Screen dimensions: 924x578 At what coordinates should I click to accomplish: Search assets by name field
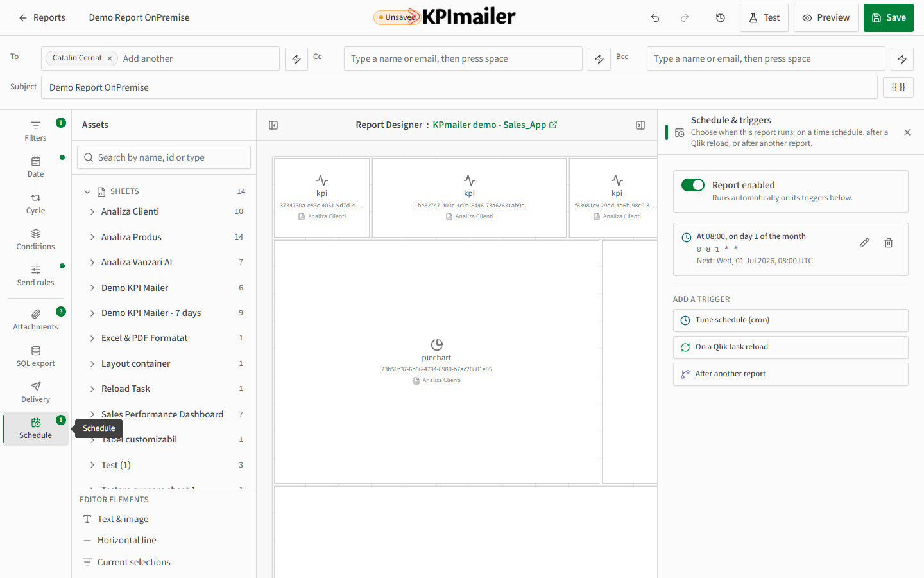coord(164,157)
